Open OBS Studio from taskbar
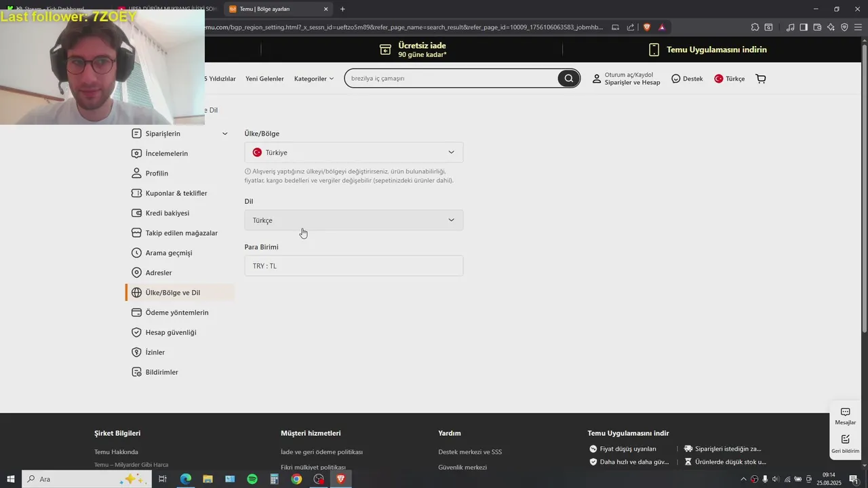868x488 pixels. coord(319,479)
